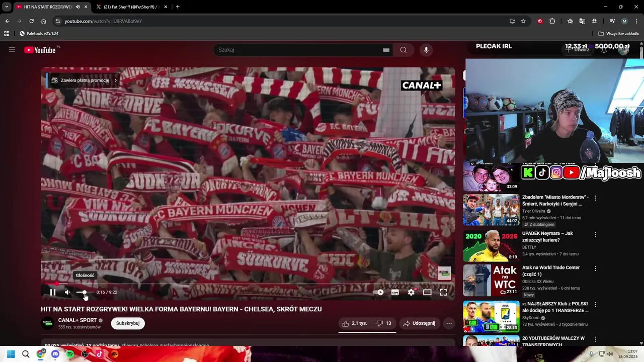Open Discord from the taskbar
Image resolution: width=644 pixels, height=362 pixels.
(55, 354)
